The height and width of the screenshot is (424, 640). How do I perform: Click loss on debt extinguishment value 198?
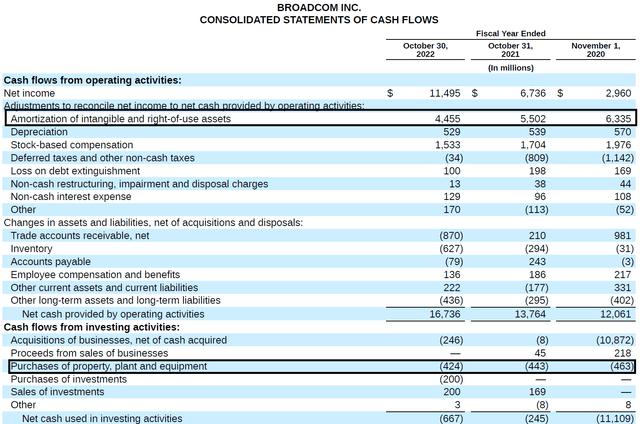pyautogui.click(x=537, y=171)
